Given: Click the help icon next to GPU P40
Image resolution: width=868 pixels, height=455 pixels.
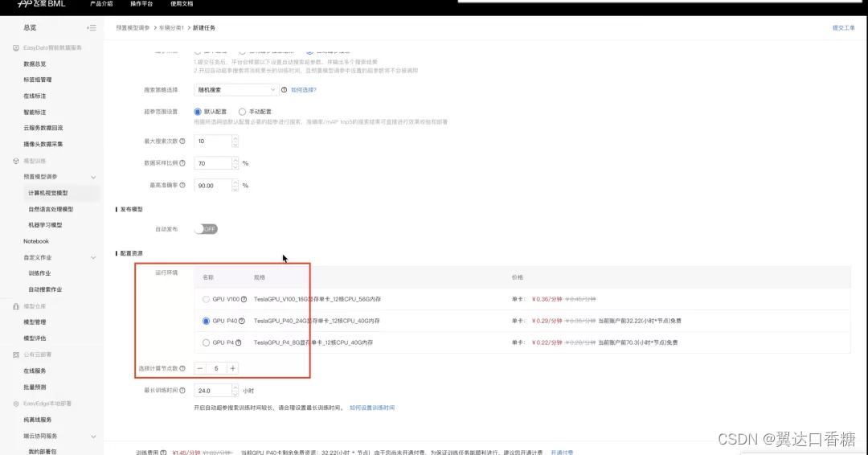Looking at the screenshot, I should pyautogui.click(x=241, y=321).
